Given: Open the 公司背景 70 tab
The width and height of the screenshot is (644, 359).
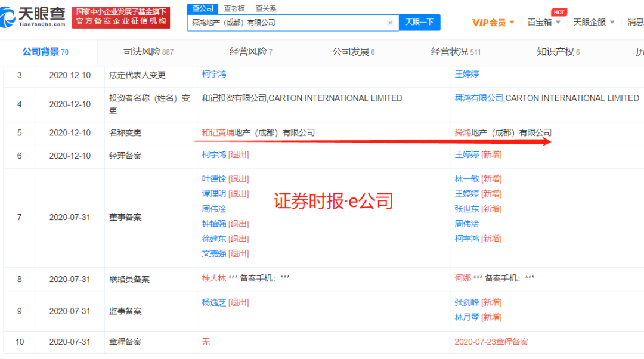Looking at the screenshot, I should click(45, 52).
